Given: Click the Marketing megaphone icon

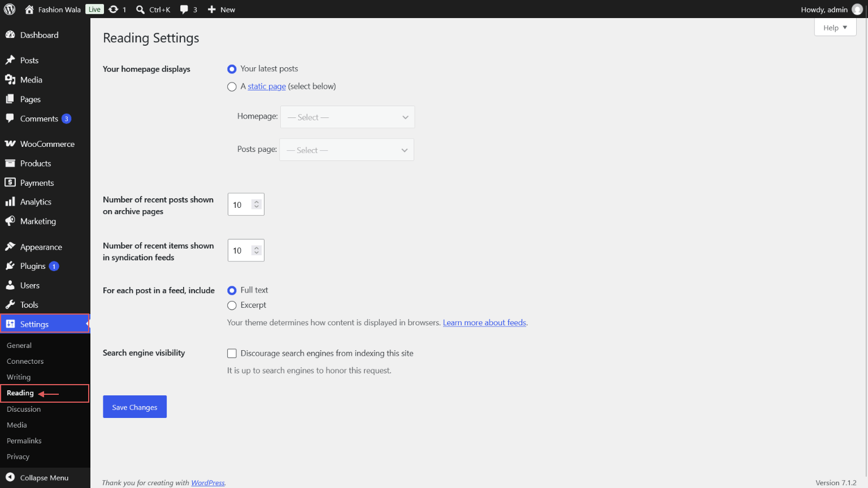Looking at the screenshot, I should click(x=10, y=221).
